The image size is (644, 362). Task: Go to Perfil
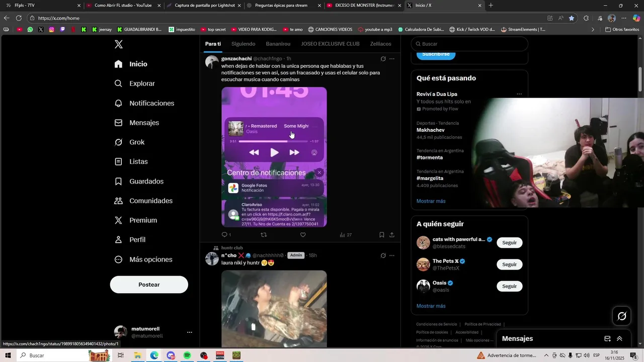130,240
